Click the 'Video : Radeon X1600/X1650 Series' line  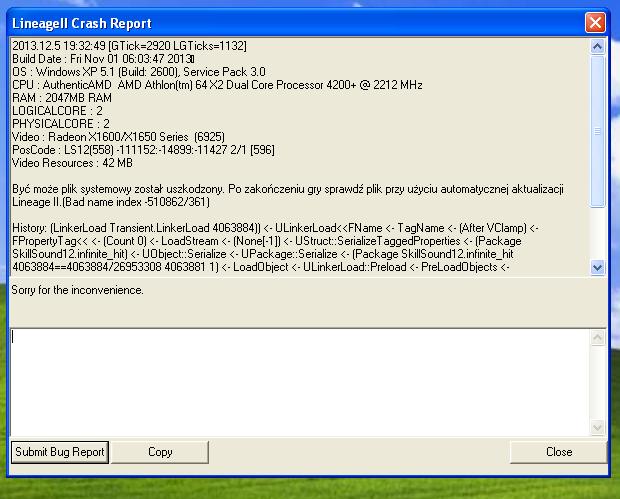click(x=118, y=137)
